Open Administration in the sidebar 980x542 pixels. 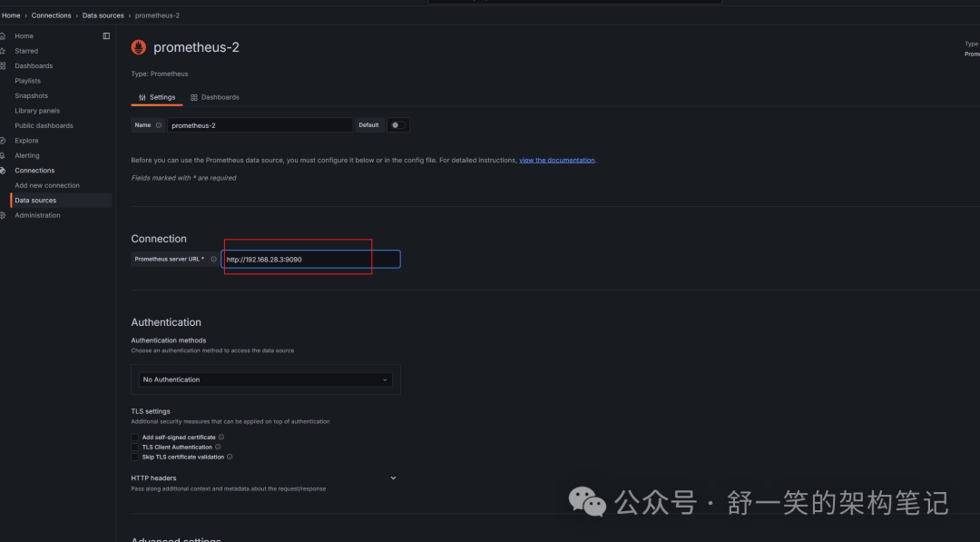37,215
